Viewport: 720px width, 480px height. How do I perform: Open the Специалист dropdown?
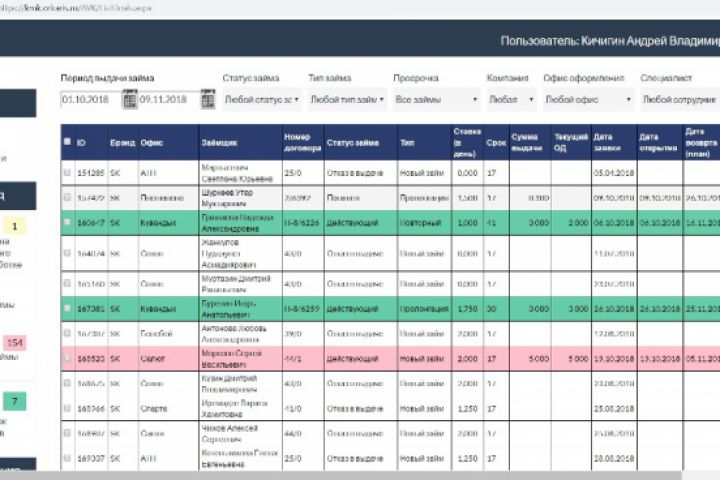pyautogui.click(x=680, y=100)
